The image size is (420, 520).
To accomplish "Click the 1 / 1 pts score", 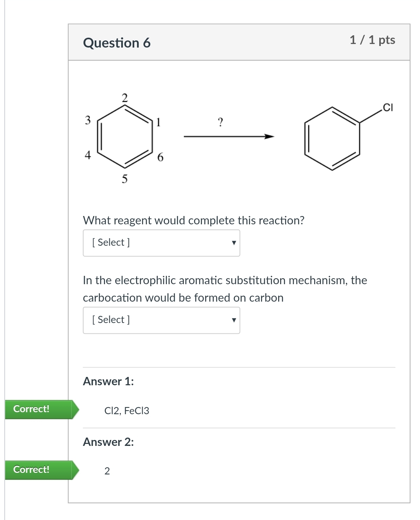I will coord(372,40).
